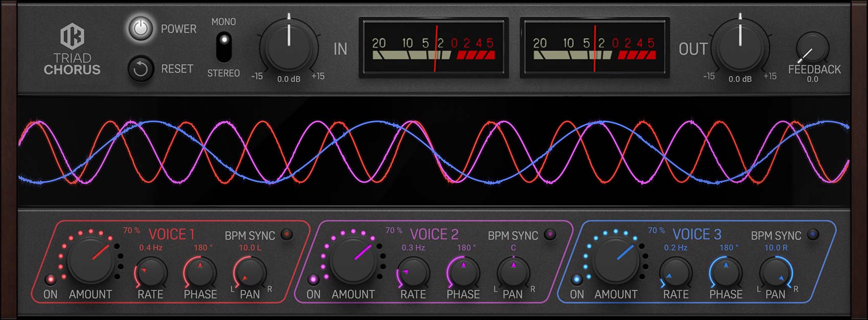Image resolution: width=868 pixels, height=320 pixels.
Task: Enable BPM Sync for Voice 1
Action: (x=287, y=235)
